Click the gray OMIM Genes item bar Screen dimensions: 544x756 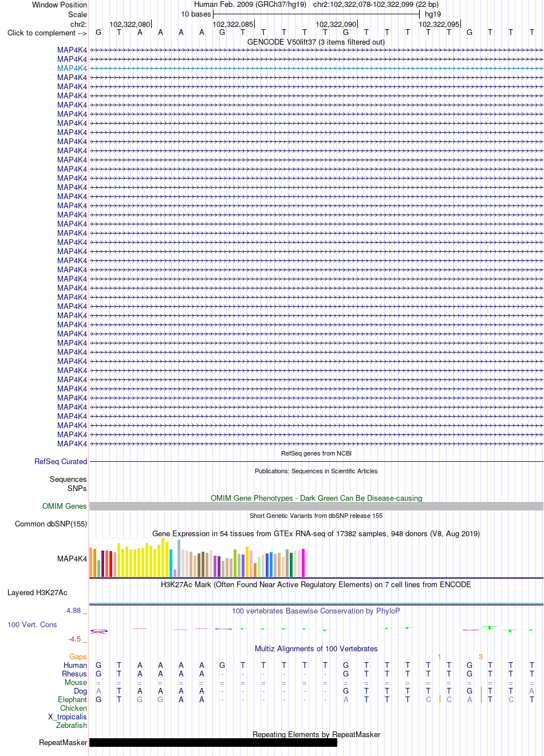(x=316, y=506)
